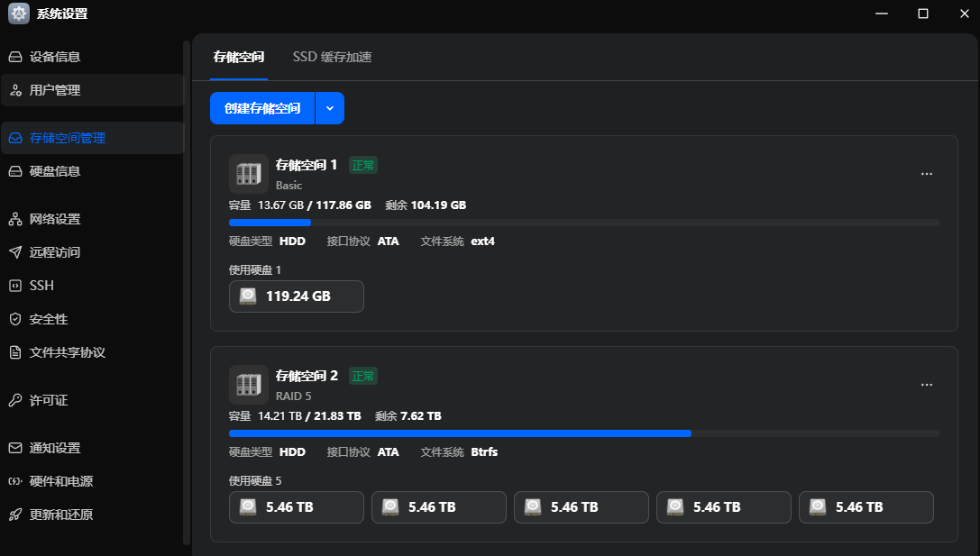This screenshot has width=980, height=556.
Task: Click the 存储空间 2 capacity usage bar
Action: [583, 433]
